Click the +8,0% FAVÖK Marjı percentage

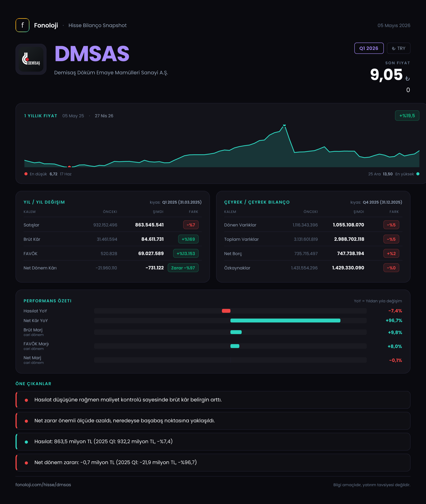coord(395,346)
